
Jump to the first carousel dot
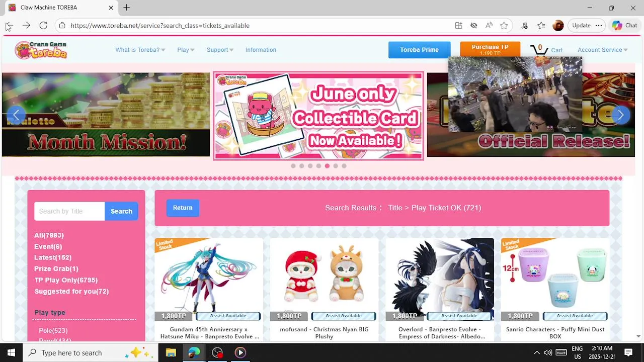(293, 166)
